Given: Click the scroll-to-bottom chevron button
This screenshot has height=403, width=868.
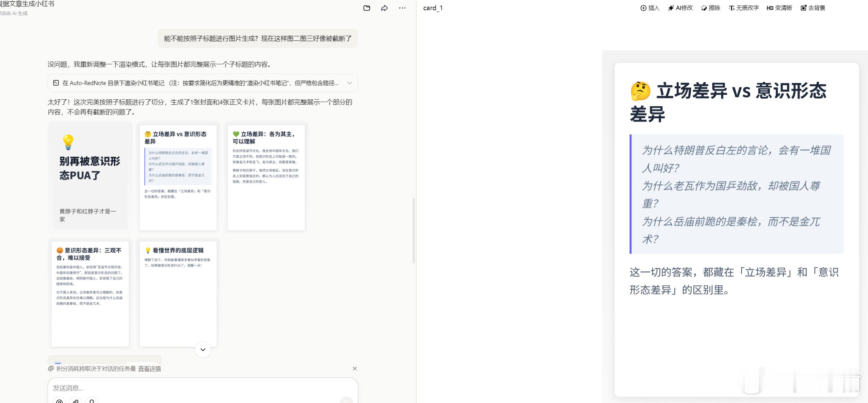Looking at the screenshot, I should pos(203,350).
